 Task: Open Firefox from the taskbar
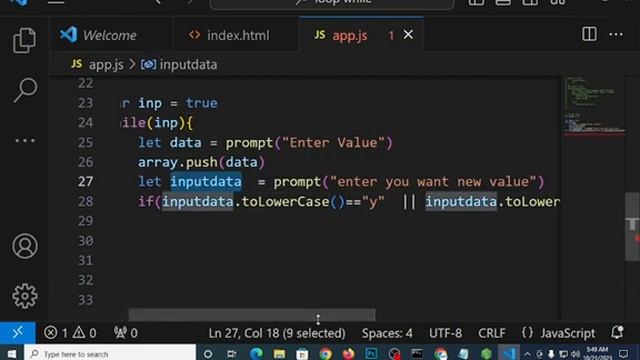click(x=348, y=353)
